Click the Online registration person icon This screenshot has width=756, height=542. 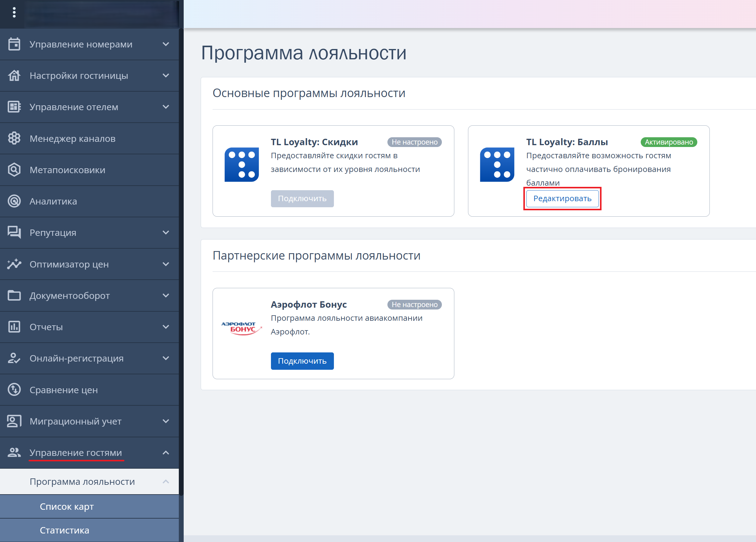pos(14,358)
